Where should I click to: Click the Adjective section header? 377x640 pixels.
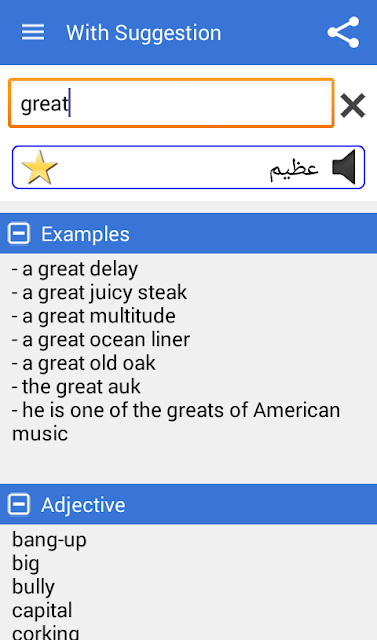click(x=188, y=504)
